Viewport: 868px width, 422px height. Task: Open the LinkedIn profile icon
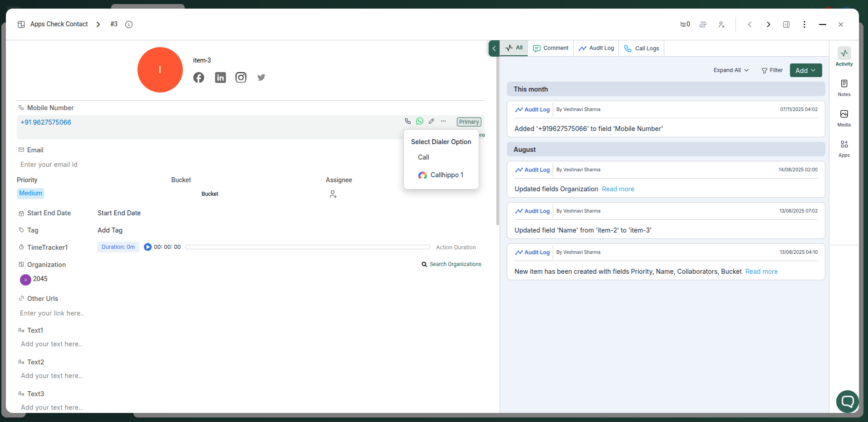pyautogui.click(x=221, y=78)
